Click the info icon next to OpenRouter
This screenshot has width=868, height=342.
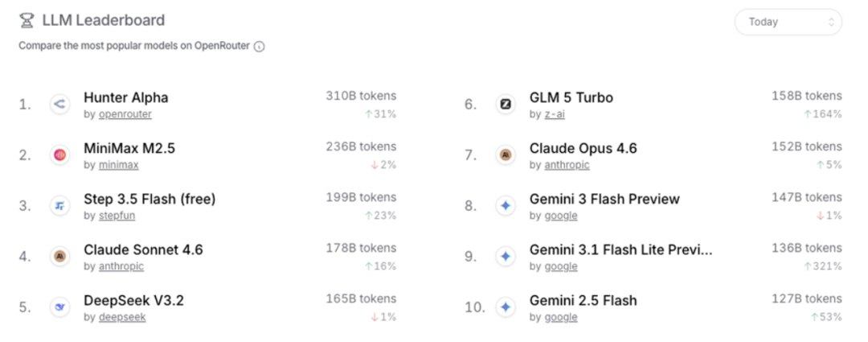[x=259, y=47]
